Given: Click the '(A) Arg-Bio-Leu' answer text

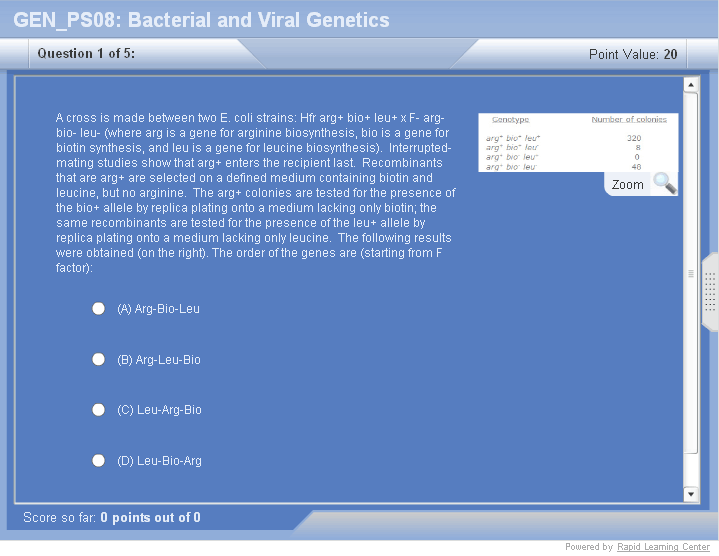Looking at the screenshot, I should (158, 309).
